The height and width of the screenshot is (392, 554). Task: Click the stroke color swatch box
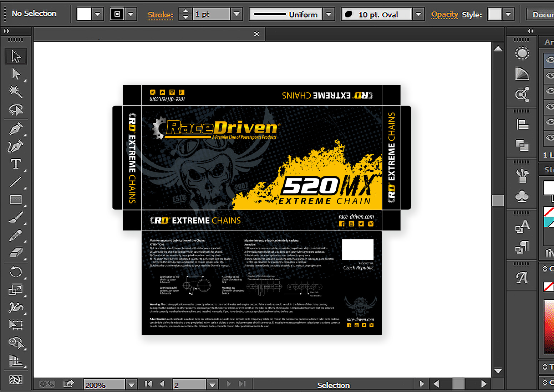click(117, 14)
